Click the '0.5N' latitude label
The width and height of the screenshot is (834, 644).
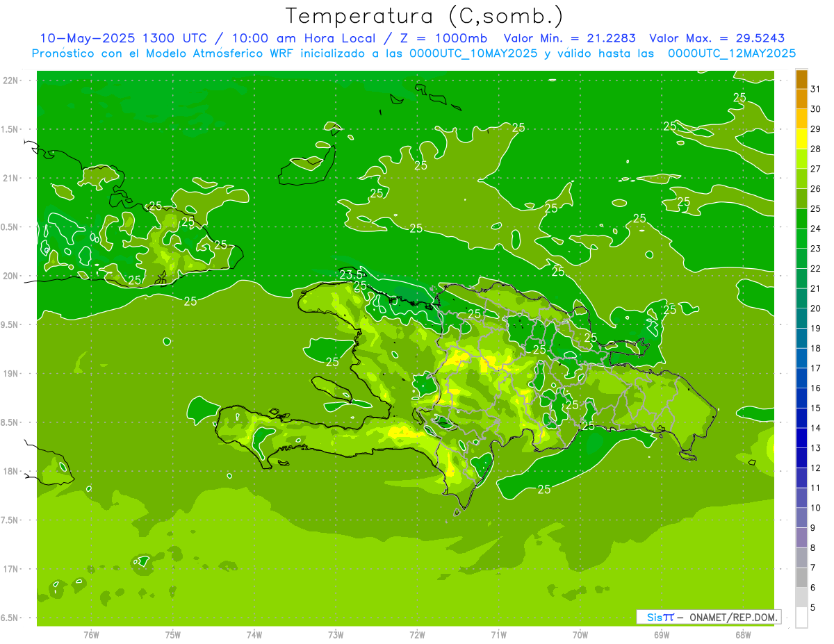tap(10, 227)
